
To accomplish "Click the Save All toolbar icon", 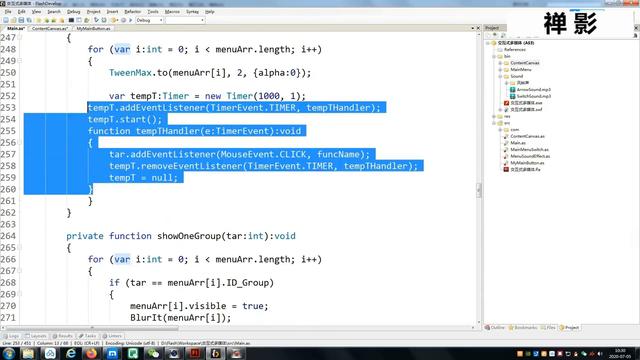I will coord(29,20).
